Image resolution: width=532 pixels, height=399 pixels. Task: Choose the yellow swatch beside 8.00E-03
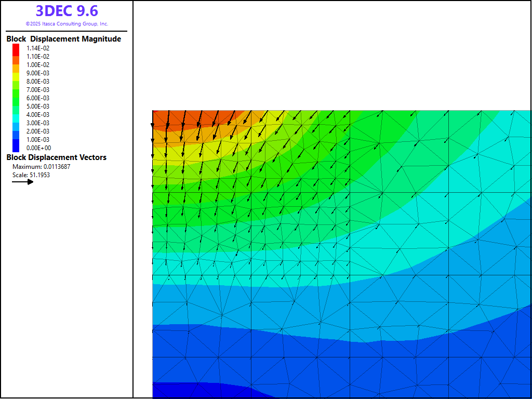[x=16, y=82]
